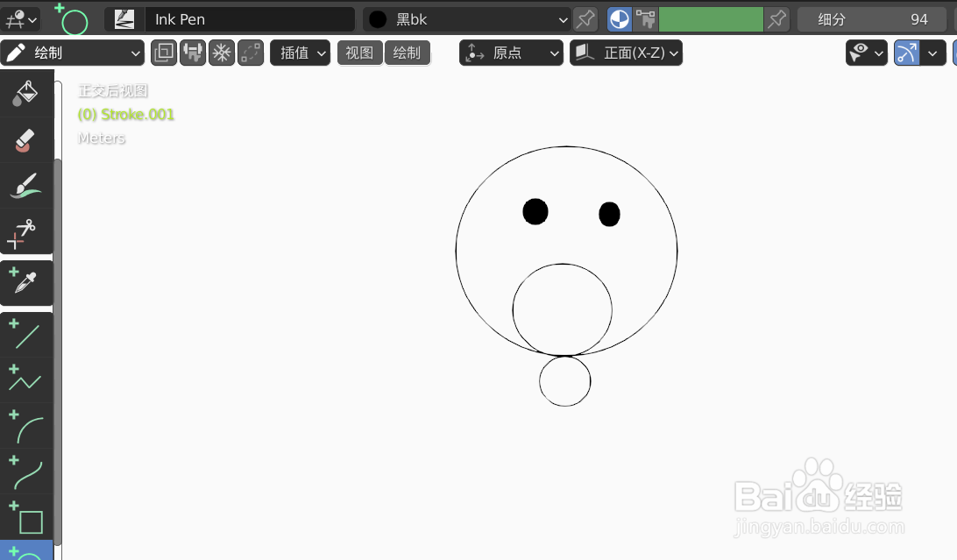This screenshot has height=560, width=957.
Task: Click the Ink Pen brush name field
Action: pos(250,19)
